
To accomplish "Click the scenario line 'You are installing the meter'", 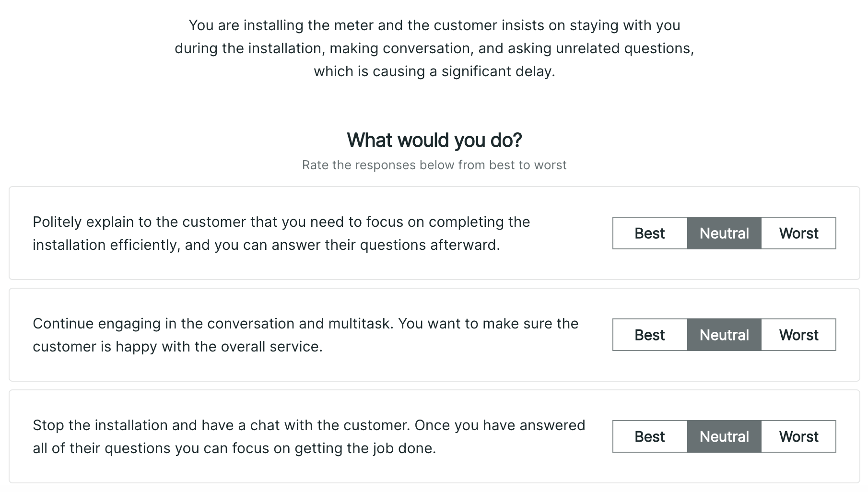I will [434, 25].
